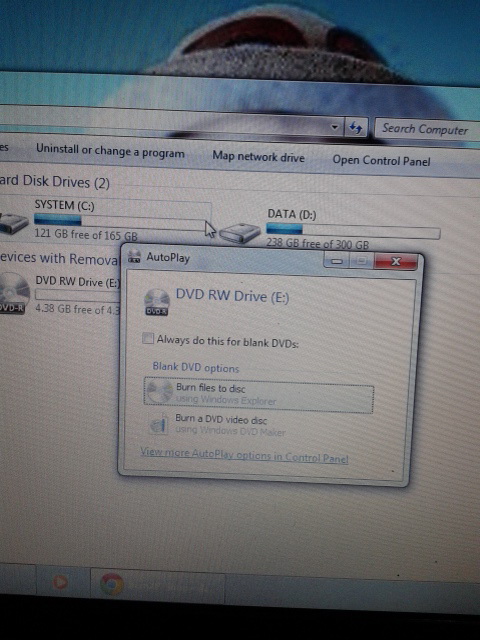Open View more AutoPlay options link

click(x=244, y=455)
